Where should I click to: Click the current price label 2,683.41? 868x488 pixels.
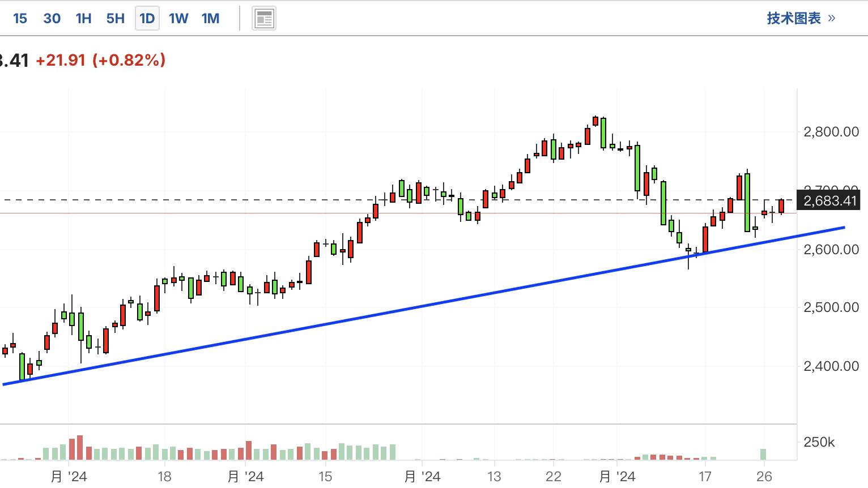829,200
